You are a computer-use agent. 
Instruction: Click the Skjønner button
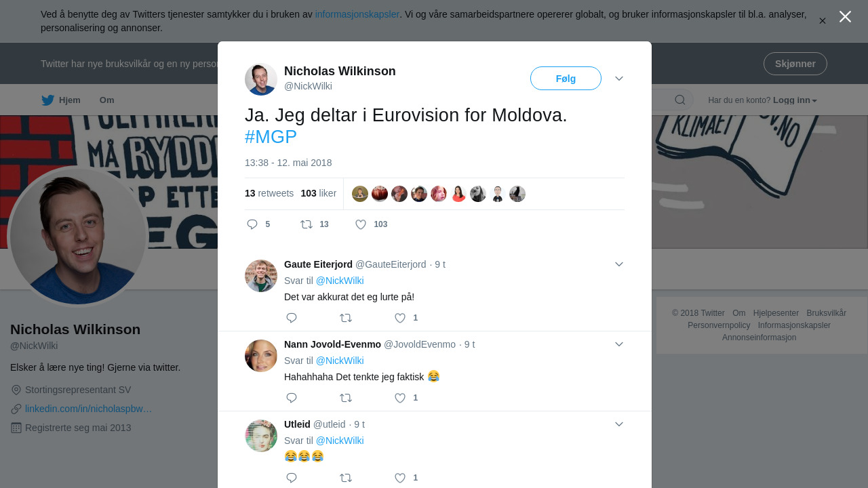click(x=795, y=64)
